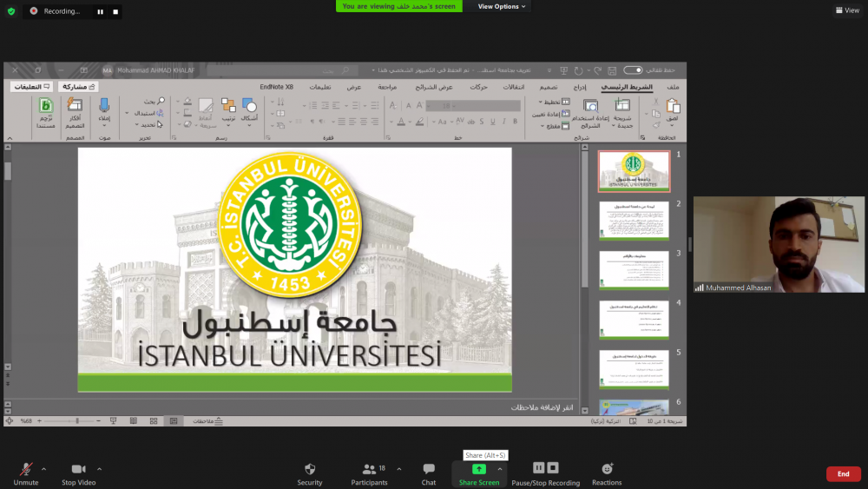Open the EndNote X8 tab
The height and width of the screenshot is (489, 868).
pyautogui.click(x=276, y=87)
